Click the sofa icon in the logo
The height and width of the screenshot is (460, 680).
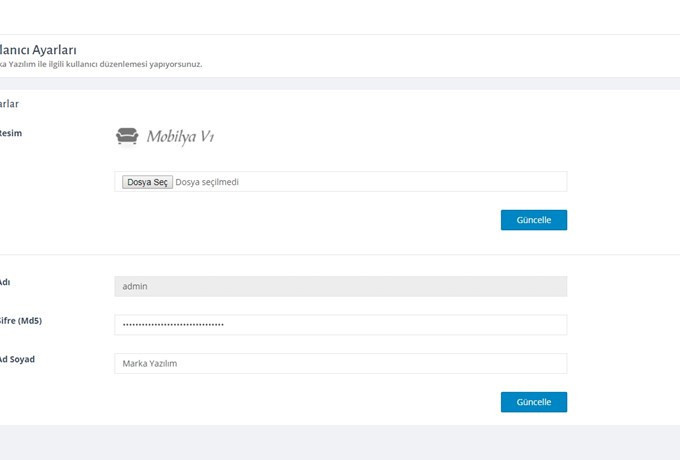click(126, 137)
